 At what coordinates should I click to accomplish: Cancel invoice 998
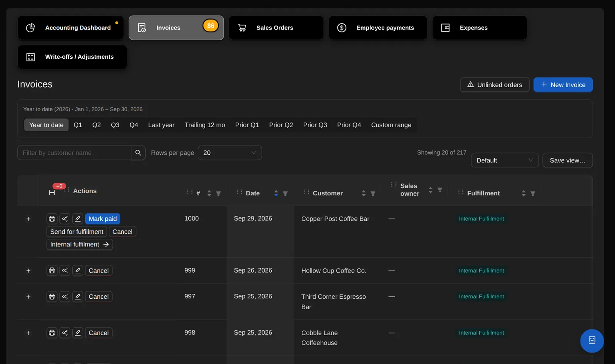click(x=99, y=333)
